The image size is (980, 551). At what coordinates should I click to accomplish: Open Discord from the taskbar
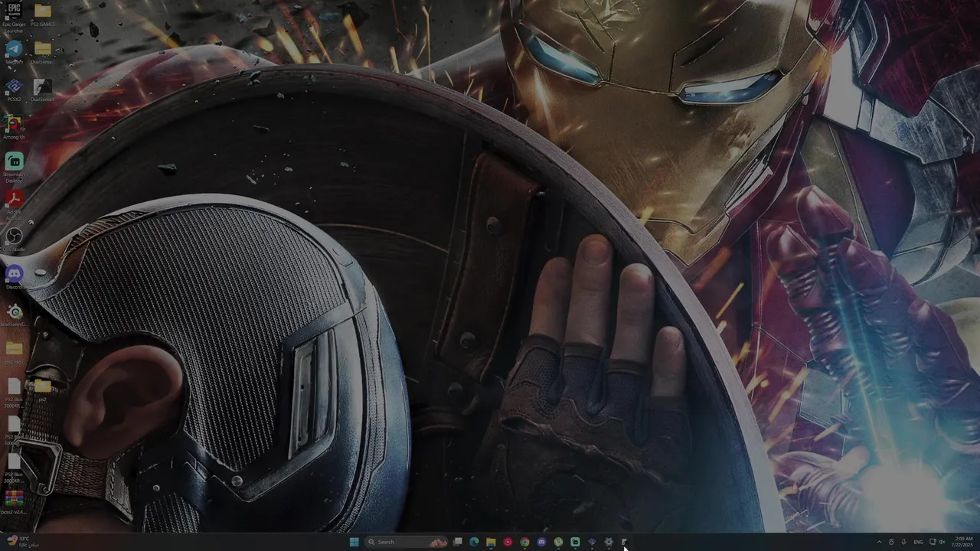tap(541, 542)
